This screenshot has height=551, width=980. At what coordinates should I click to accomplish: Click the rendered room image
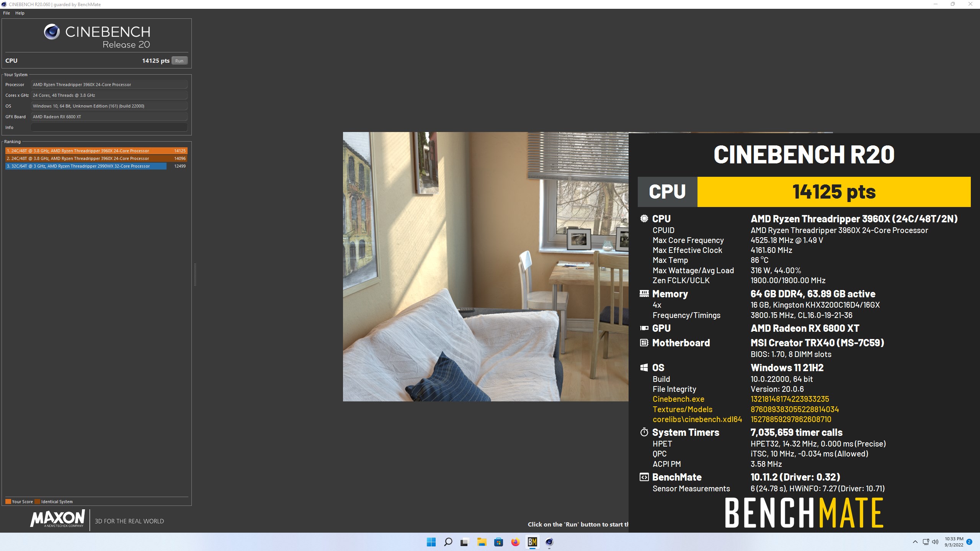(x=485, y=267)
